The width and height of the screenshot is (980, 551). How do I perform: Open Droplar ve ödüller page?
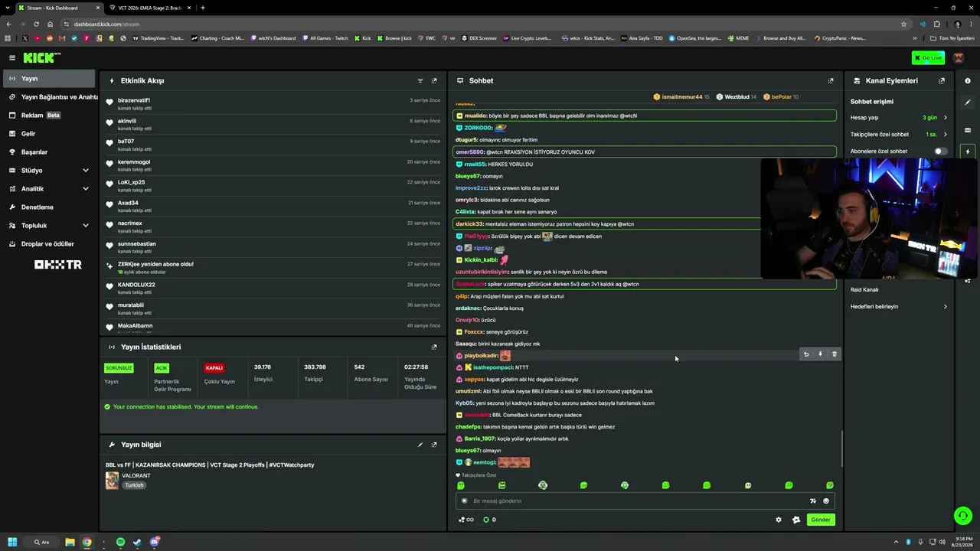pyautogui.click(x=49, y=244)
